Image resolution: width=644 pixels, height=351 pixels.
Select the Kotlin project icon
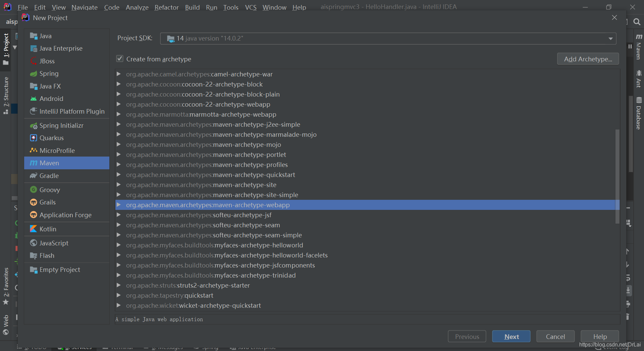click(x=34, y=229)
